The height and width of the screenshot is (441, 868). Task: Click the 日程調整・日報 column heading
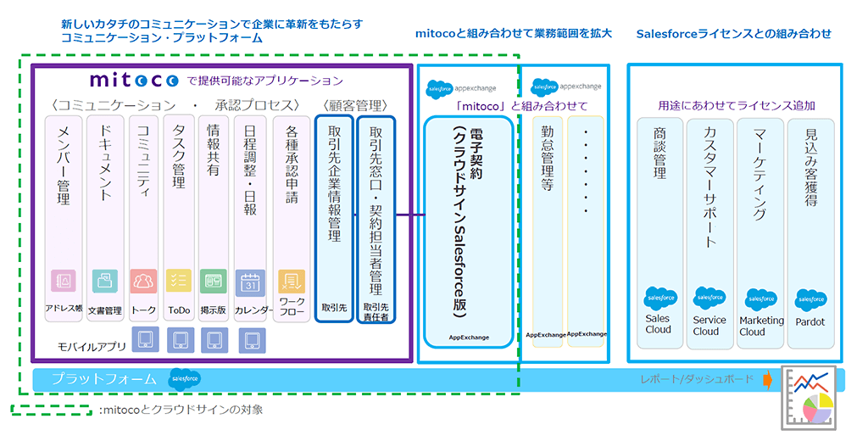[x=250, y=170]
